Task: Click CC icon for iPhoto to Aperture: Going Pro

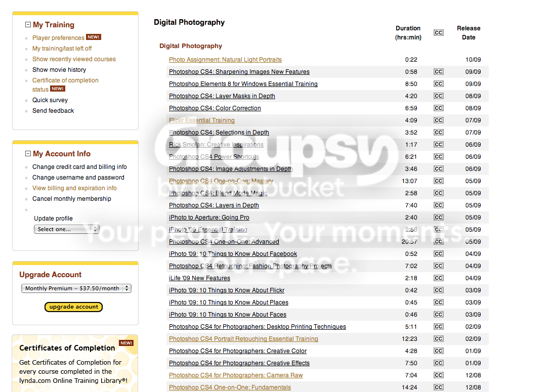Action: click(x=439, y=217)
